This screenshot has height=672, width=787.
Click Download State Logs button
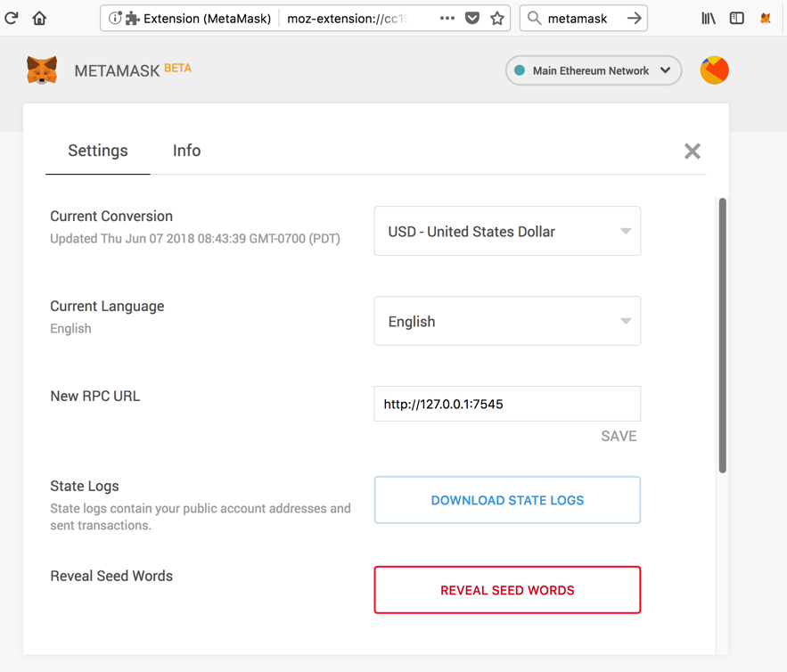point(507,500)
